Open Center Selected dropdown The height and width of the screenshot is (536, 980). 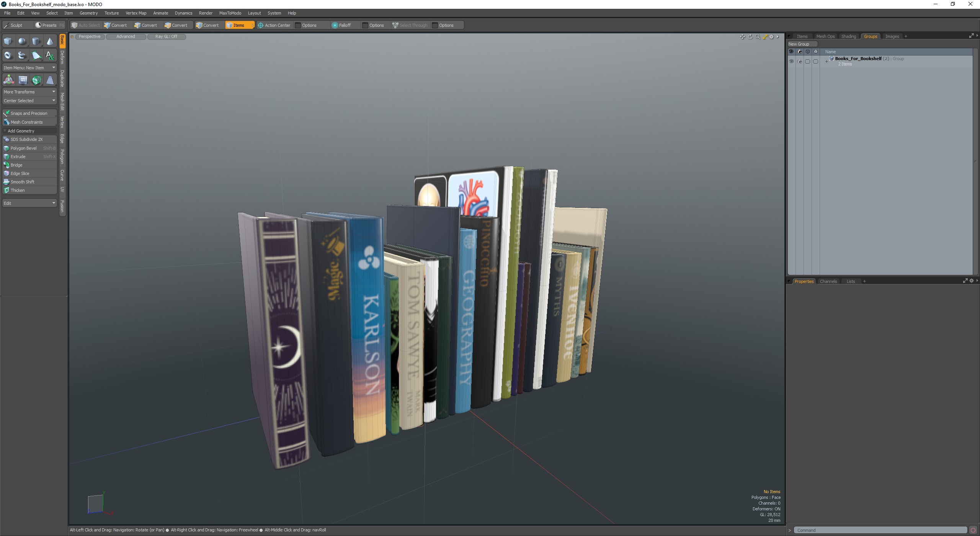[29, 101]
